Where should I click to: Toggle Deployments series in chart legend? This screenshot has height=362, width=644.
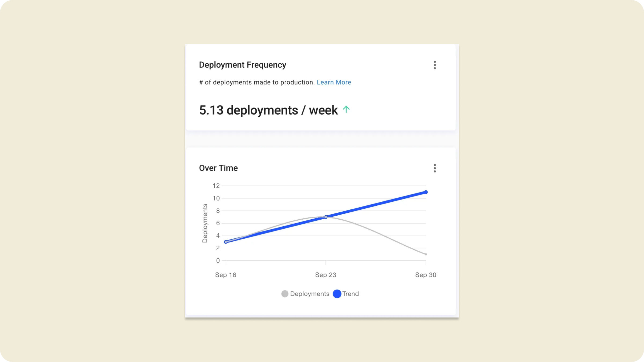(x=309, y=294)
